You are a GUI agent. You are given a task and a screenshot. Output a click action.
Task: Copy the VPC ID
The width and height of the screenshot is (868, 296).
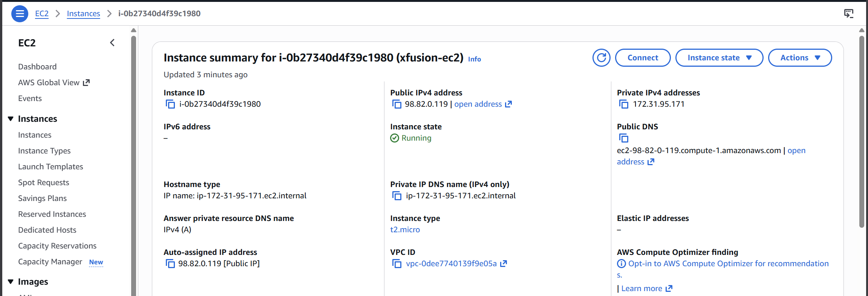point(396,264)
